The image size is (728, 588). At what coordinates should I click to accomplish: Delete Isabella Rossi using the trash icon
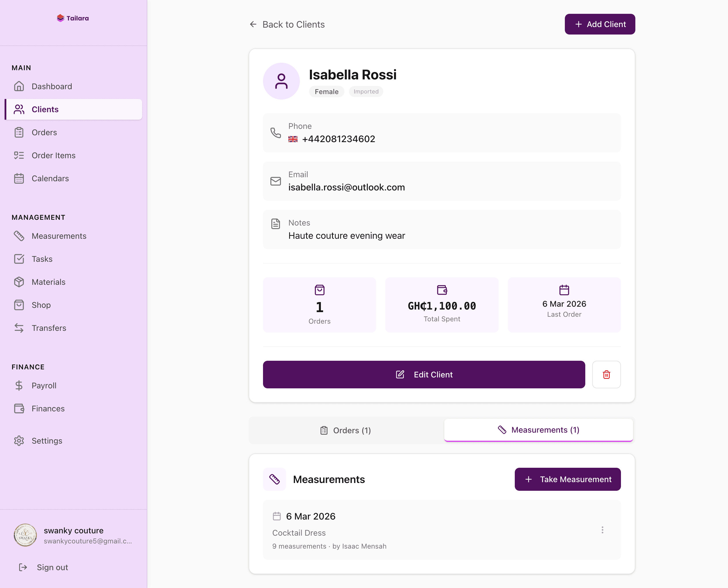606,375
